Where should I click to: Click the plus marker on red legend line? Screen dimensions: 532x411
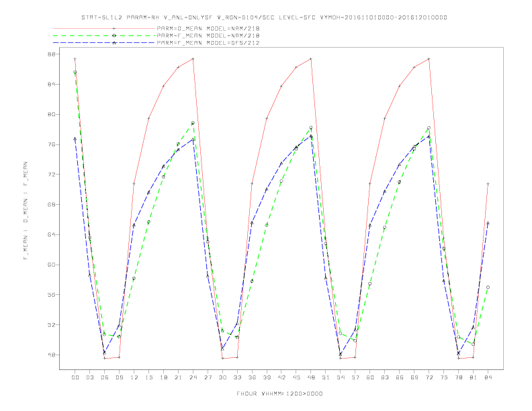pos(114,28)
